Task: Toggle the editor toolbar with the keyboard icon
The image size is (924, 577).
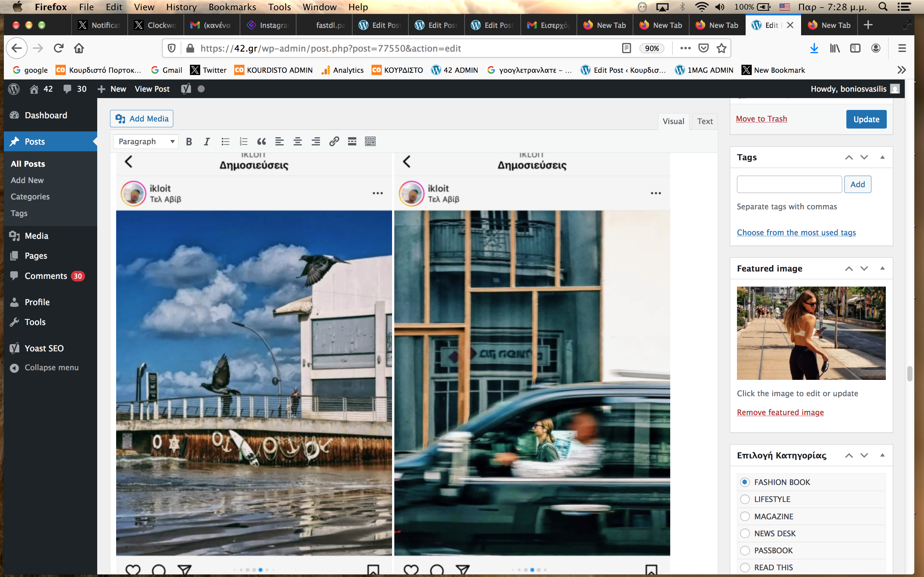Action: (370, 142)
